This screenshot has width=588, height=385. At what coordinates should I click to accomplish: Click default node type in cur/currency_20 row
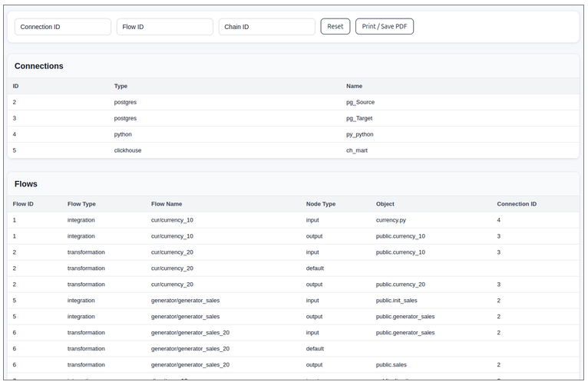[x=315, y=268]
